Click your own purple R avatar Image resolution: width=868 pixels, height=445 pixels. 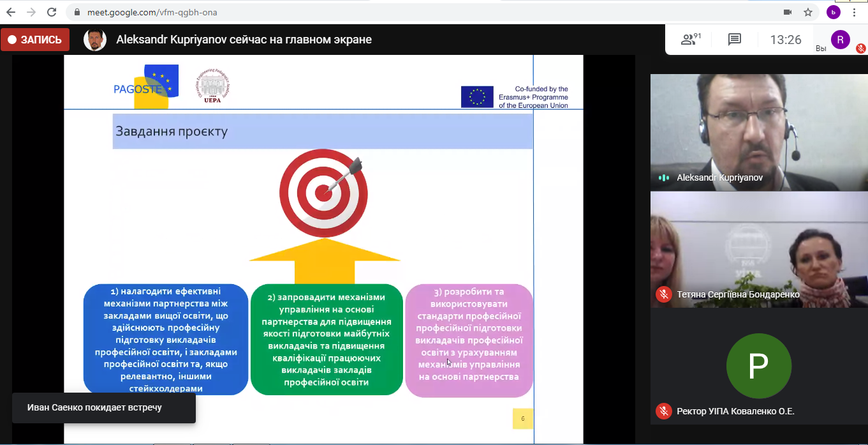tap(841, 40)
